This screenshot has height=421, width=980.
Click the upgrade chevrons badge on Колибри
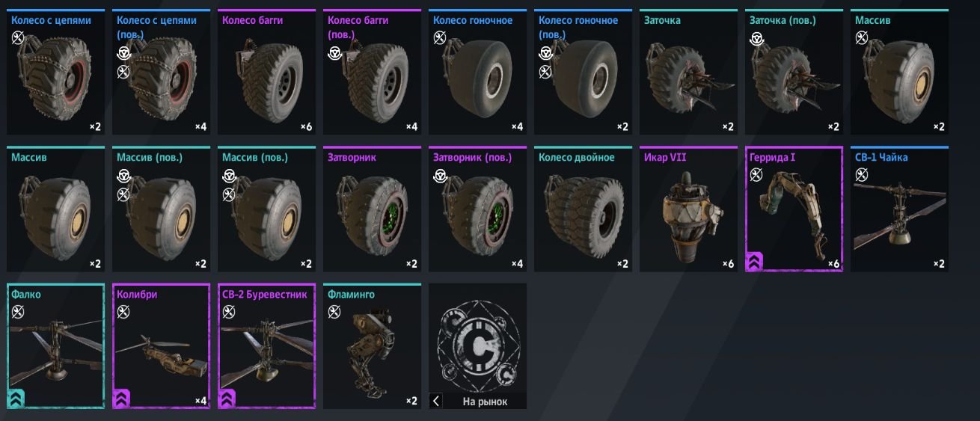tap(122, 399)
